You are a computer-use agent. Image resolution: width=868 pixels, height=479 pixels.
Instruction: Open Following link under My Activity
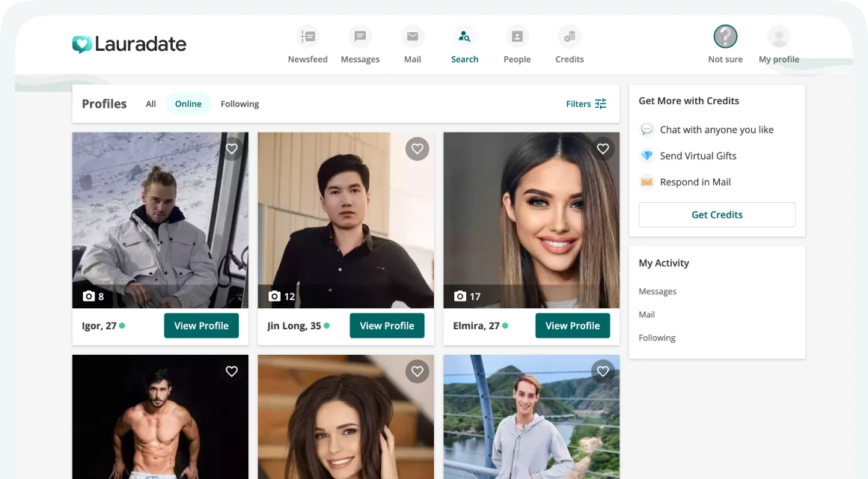click(x=657, y=338)
